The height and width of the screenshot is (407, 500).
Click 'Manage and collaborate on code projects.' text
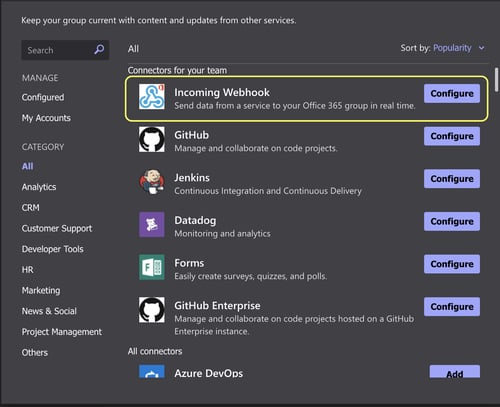(x=256, y=148)
